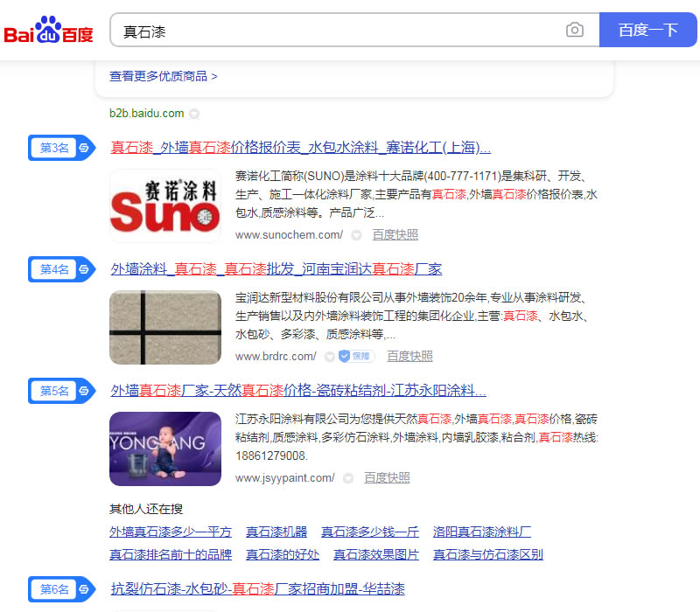This screenshot has width=700, height=612.
Task: Search 真石漆排名前十的品牌 suggestion
Action: point(171,554)
